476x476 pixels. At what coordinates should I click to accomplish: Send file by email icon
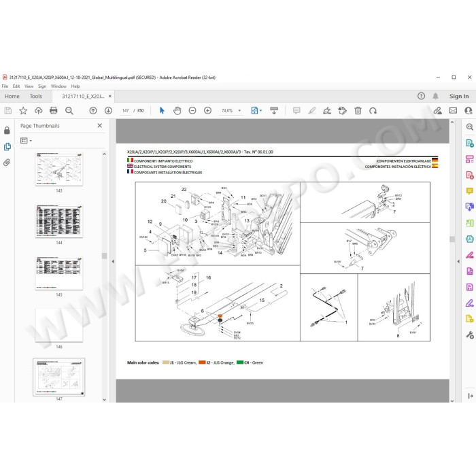point(453,111)
